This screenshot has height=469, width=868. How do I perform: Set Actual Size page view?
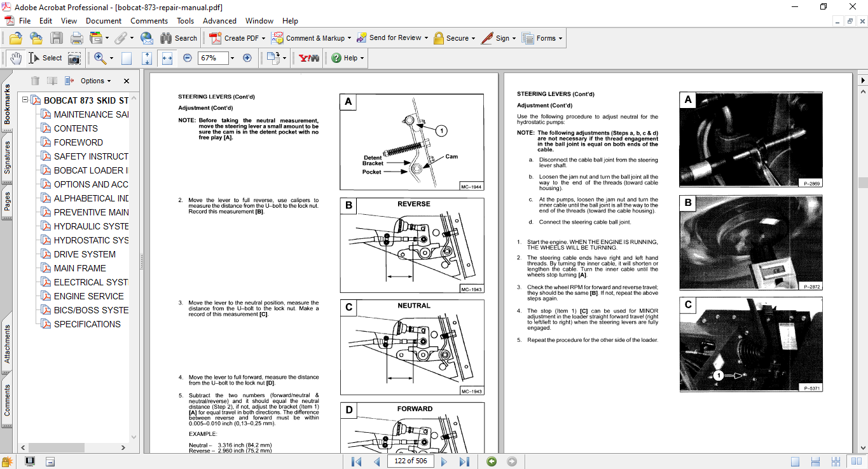tap(127, 58)
